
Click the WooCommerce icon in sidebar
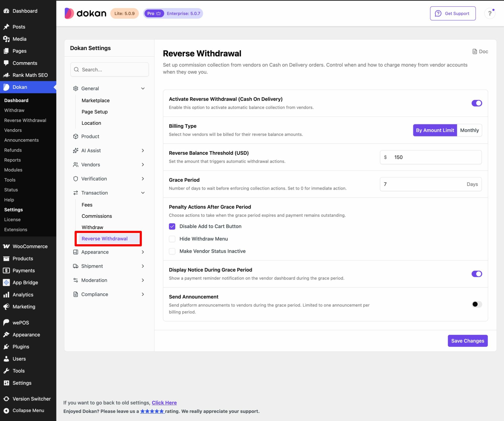point(6,246)
